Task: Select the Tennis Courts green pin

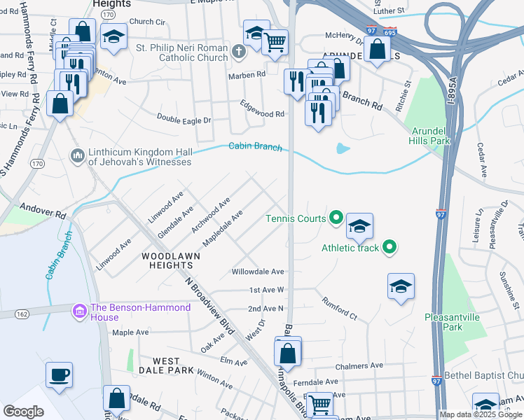Action: click(336, 218)
